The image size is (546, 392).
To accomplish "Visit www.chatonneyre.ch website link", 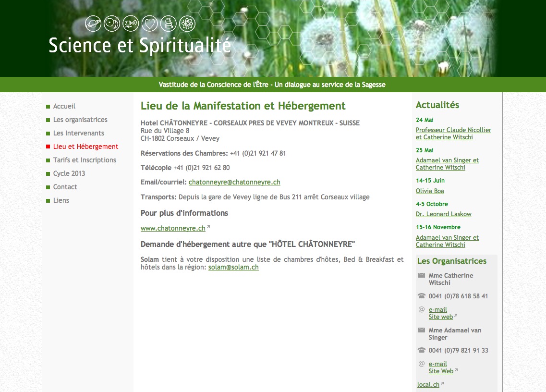I will [x=173, y=228].
